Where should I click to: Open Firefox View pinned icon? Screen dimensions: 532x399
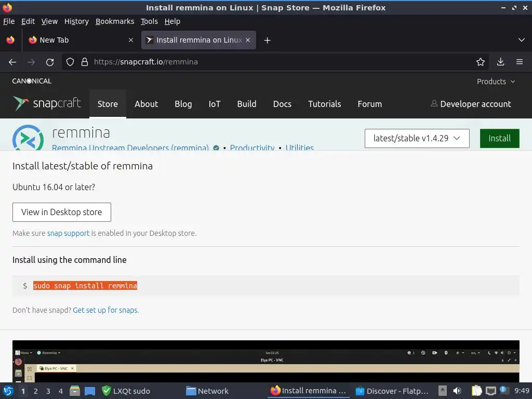tap(10, 40)
